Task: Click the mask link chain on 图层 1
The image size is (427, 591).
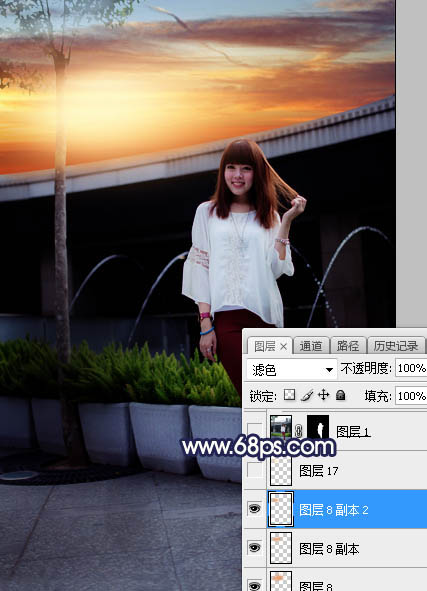Action: [x=299, y=431]
